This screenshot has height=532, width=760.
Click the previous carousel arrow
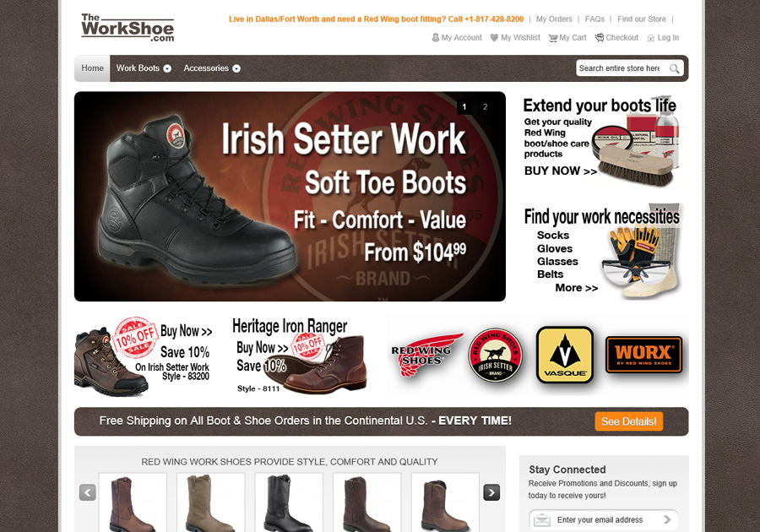(88, 492)
